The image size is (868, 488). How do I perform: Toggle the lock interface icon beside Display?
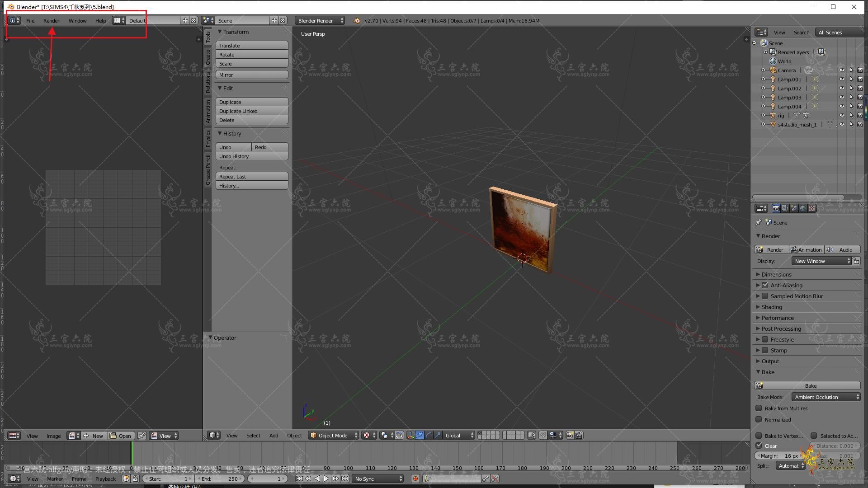click(856, 261)
